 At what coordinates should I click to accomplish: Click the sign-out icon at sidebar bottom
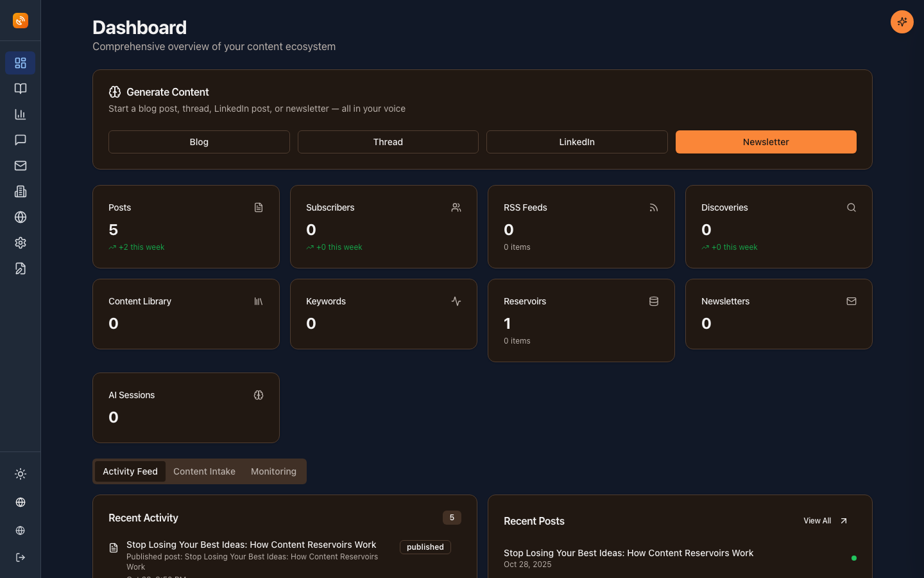(x=20, y=557)
